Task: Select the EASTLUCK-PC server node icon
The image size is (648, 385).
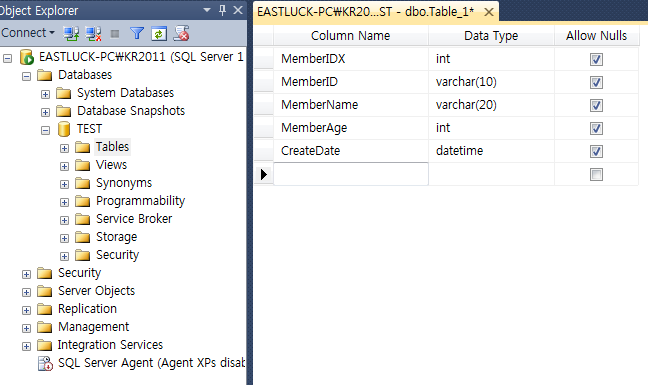Action: (x=27, y=57)
